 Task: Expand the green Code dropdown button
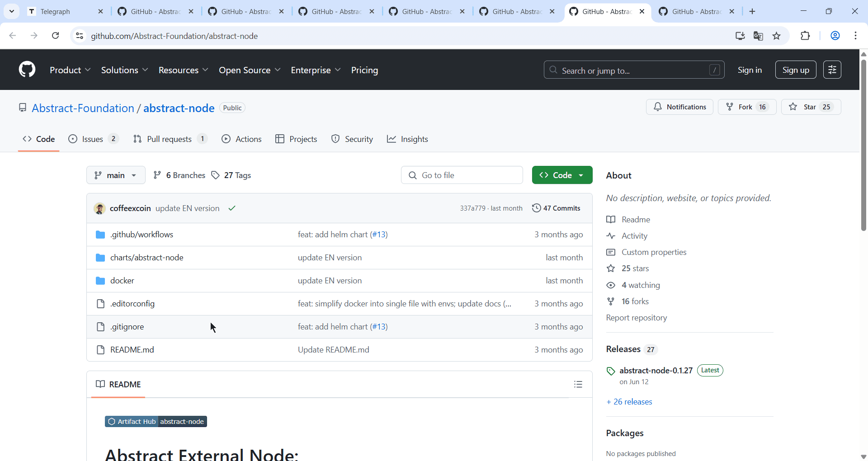click(x=562, y=175)
